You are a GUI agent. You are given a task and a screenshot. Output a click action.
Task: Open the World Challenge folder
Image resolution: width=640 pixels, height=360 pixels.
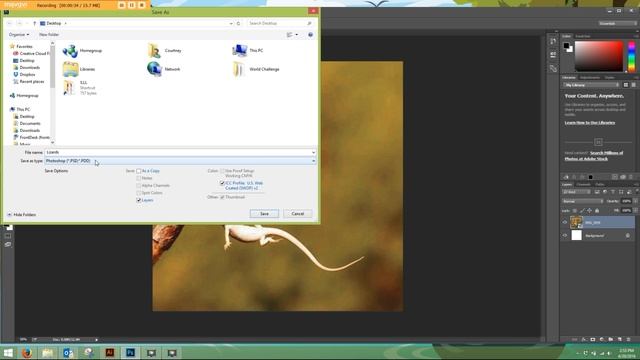[x=256, y=69]
